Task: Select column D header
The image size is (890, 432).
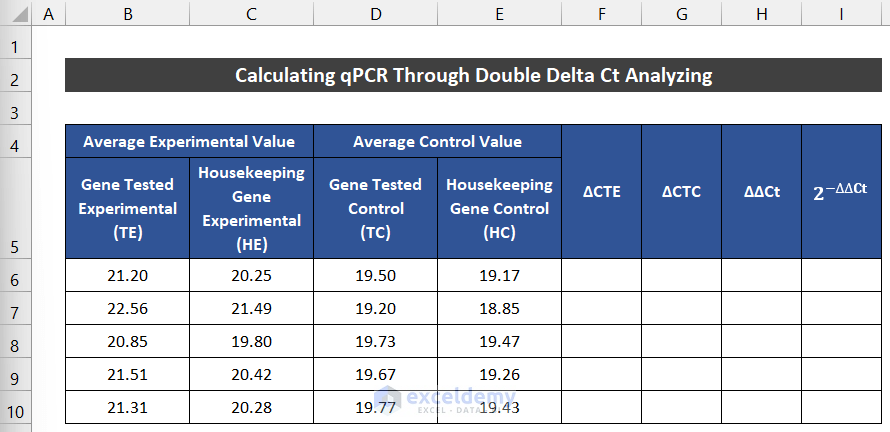Action: tap(375, 15)
